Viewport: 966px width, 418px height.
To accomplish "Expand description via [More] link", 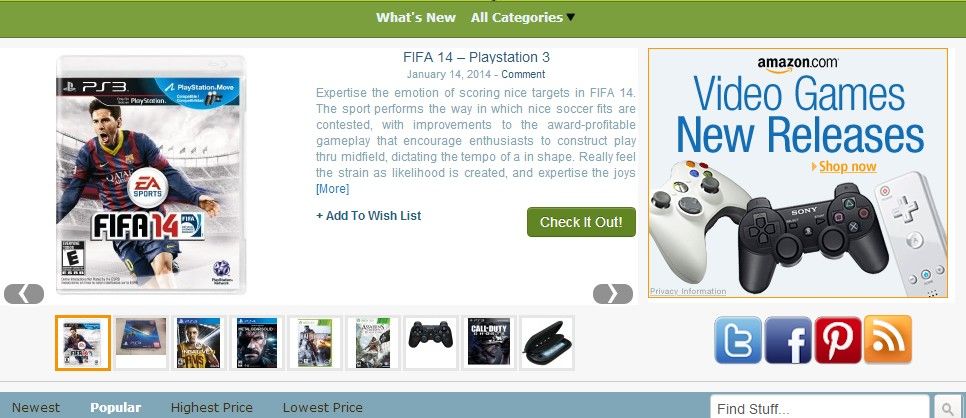I will pos(332,189).
